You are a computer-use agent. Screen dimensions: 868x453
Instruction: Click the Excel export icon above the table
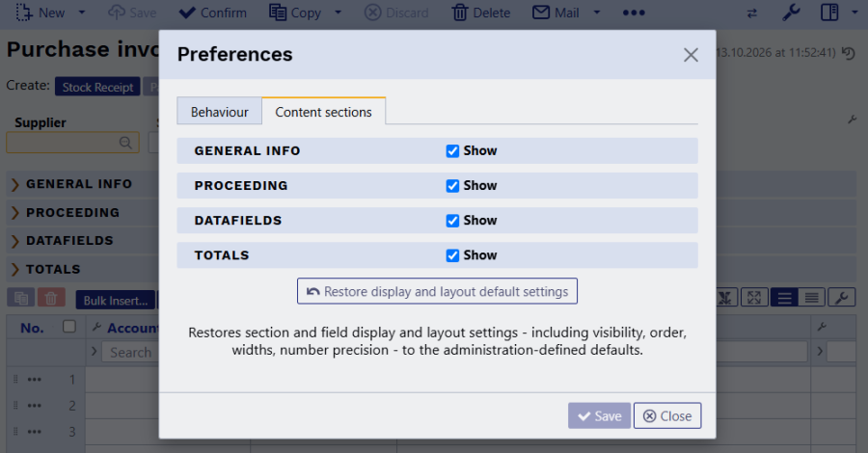[x=725, y=298]
